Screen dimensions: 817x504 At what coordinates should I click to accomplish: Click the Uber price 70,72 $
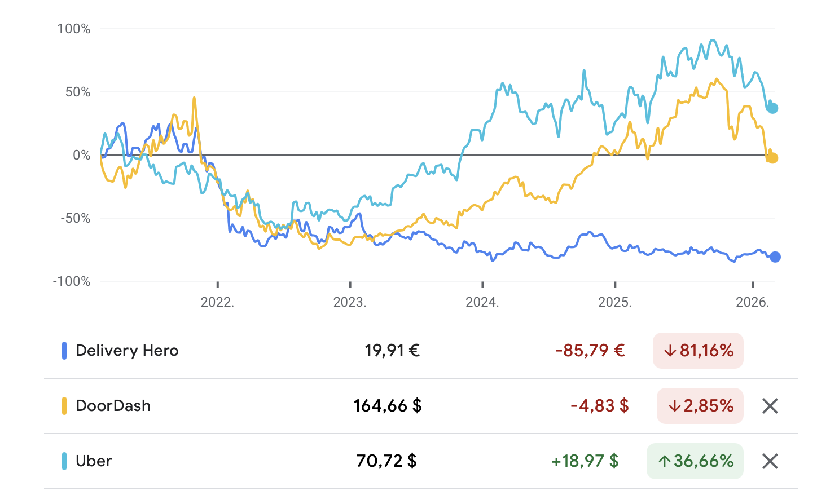386,461
